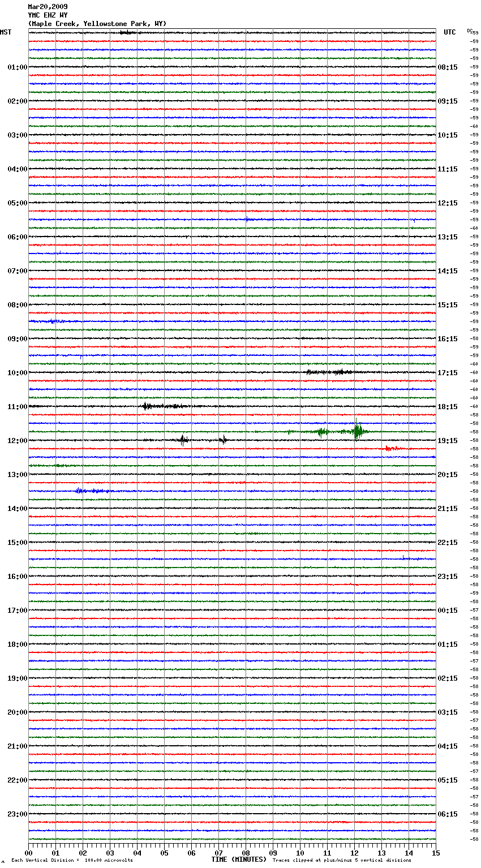Click the 14:15 UTC time label
Image resolution: width=481 pixels, height=868 pixels.
(x=448, y=271)
